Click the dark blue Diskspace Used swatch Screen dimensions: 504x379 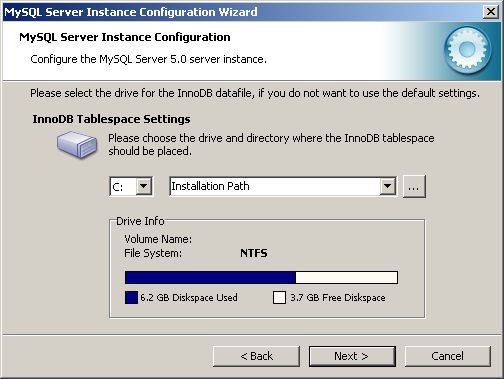click(131, 297)
